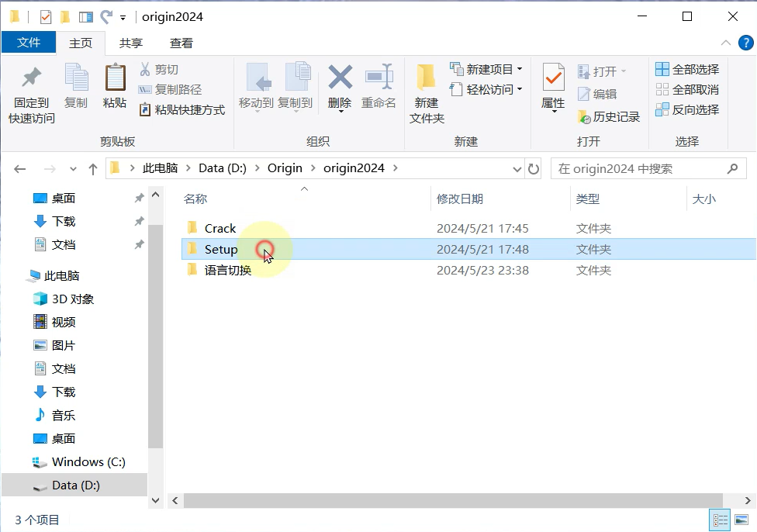The height and width of the screenshot is (532, 757).
Task: Open Properties (属性) of selection
Action: click(x=553, y=88)
